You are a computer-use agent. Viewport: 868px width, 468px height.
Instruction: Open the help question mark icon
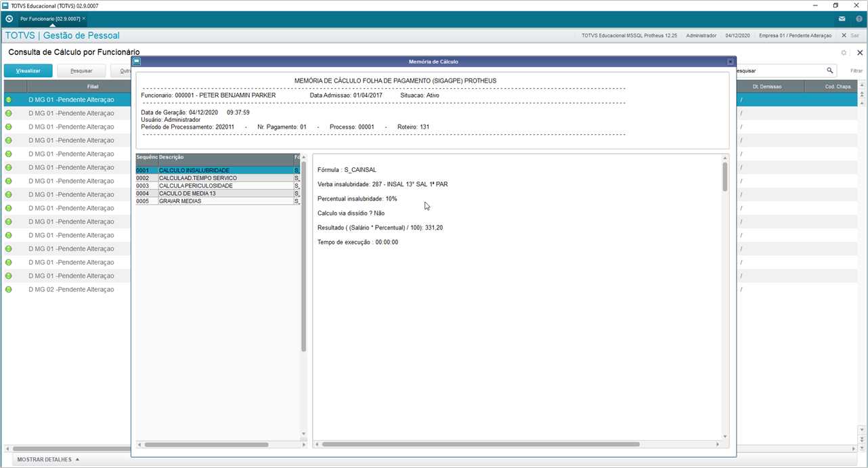click(x=859, y=19)
